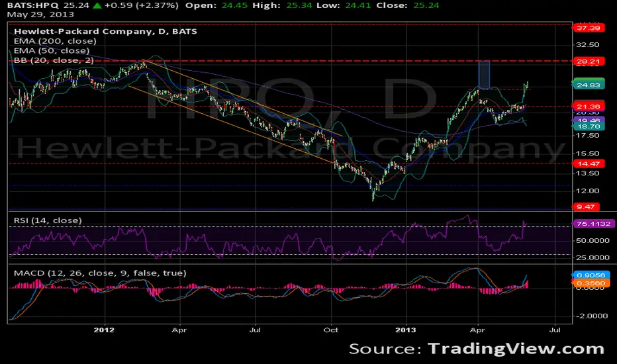Click the 17.50 price axis label
Screen dimensions: 617x364
pyautogui.click(x=587, y=136)
